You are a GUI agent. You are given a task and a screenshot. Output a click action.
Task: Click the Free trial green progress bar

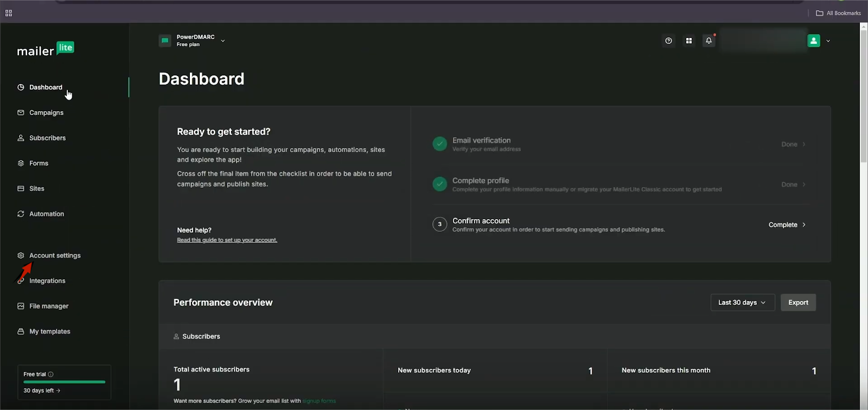pos(64,382)
